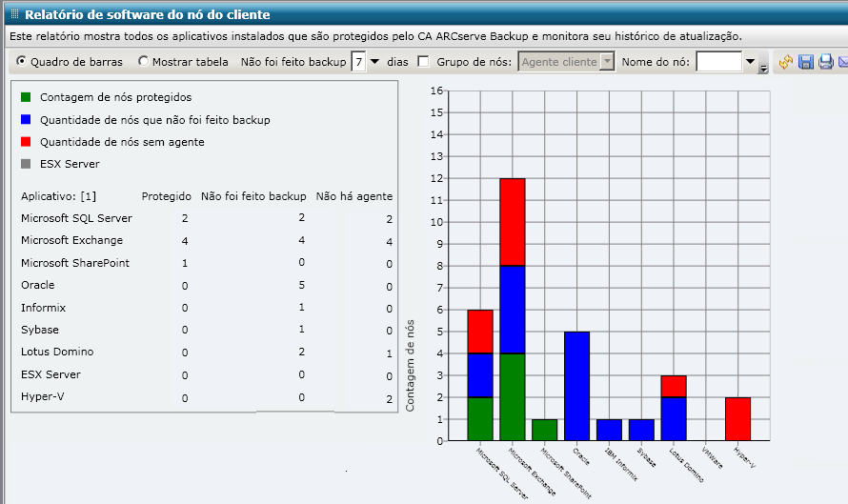Click the save report floppy icon

tap(806, 62)
